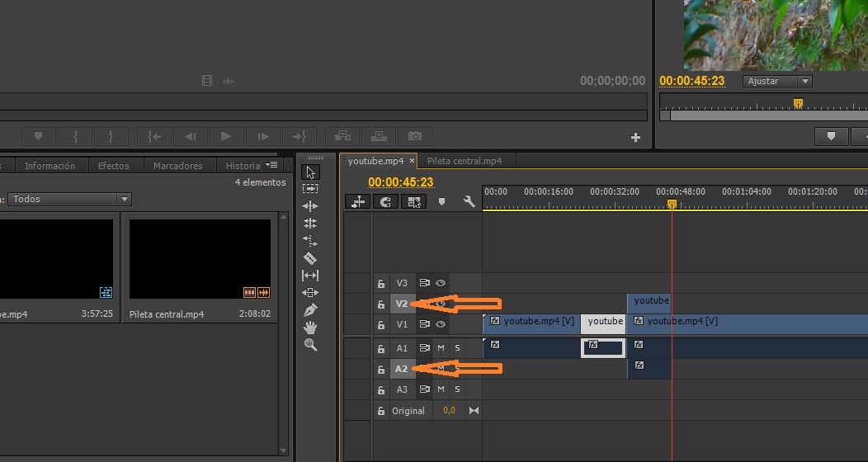Screen dimensions: 868x462
Task: Select the Selection arrow tool
Action: (x=310, y=172)
